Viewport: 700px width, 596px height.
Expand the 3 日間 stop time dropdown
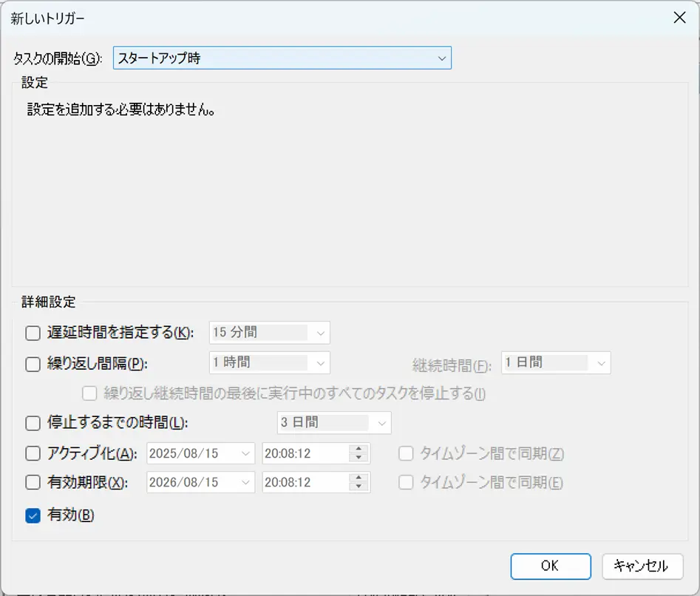click(x=334, y=422)
